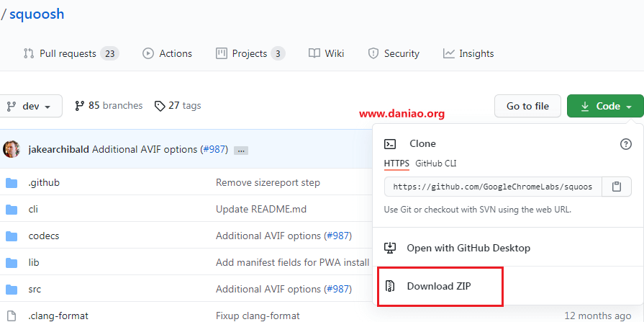Click the branches icon next to 85

pos(79,106)
